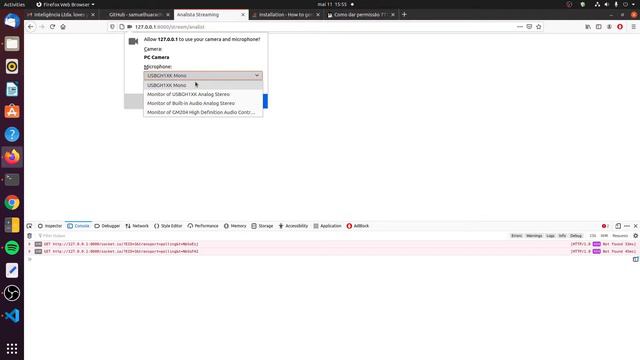Choose Monitor of USBGH1XX Analog Stereo

(x=203, y=94)
